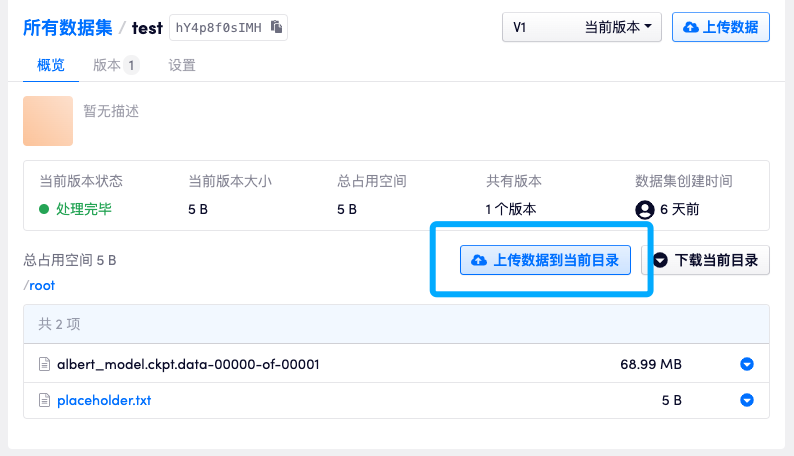Click the cloud icon on 上传数据 button

tap(690, 27)
